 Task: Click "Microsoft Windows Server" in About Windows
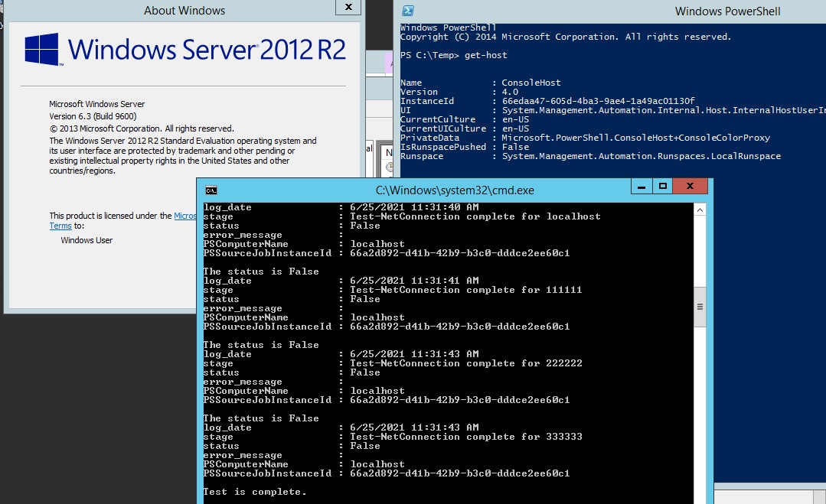pos(97,104)
